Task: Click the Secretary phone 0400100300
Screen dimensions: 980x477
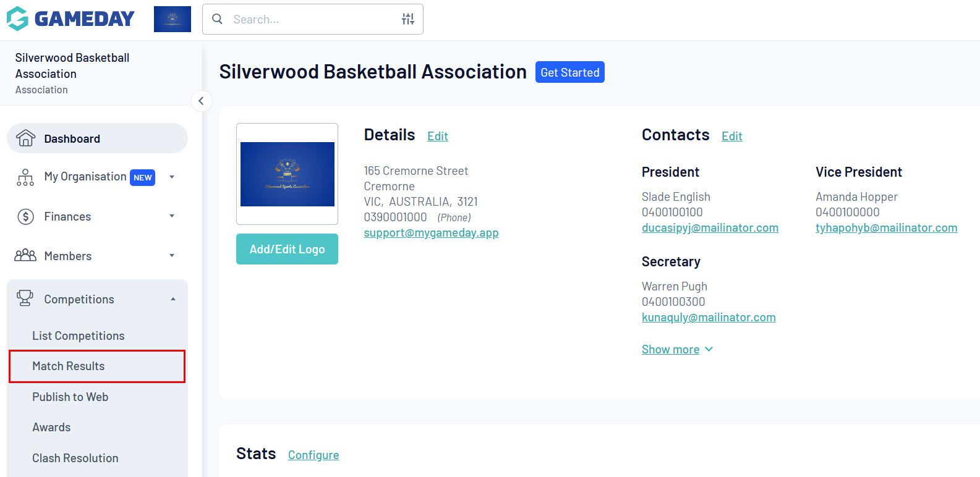Action: pyautogui.click(x=673, y=302)
